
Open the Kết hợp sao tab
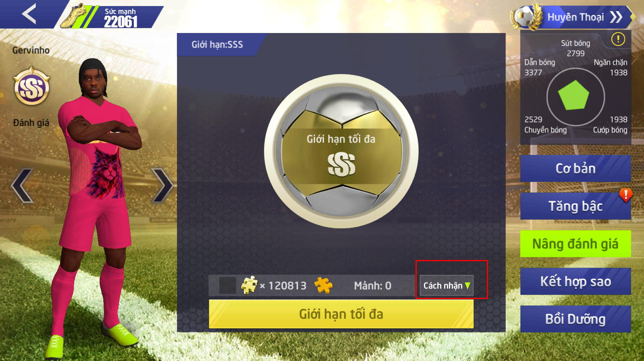point(575,281)
